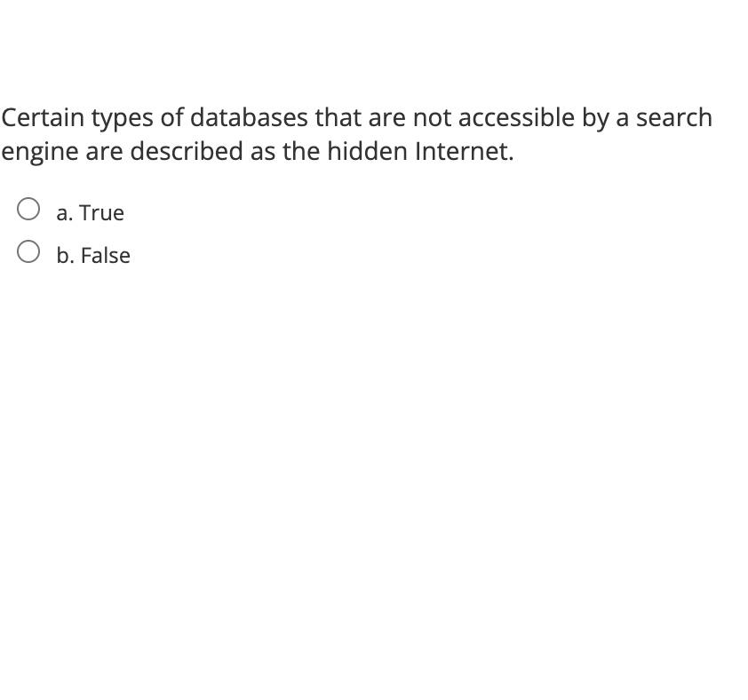
Task: Click the word 'True' in option a
Action: tap(103, 212)
